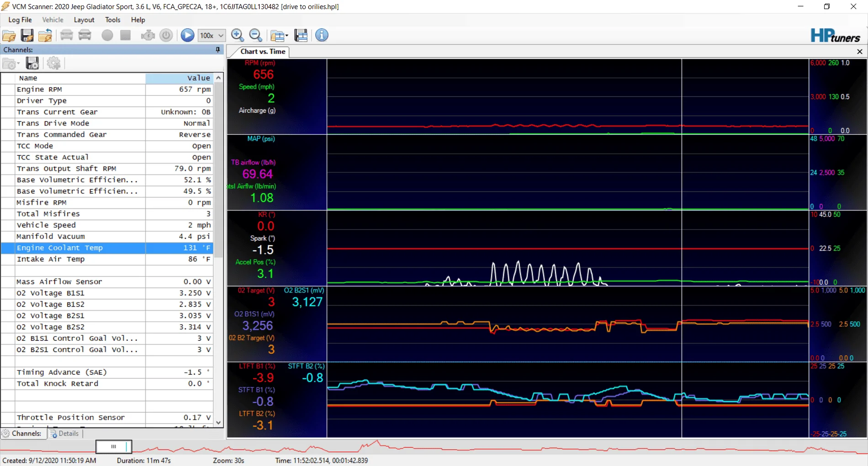
Task: Select the Timing Advance (SAE) row
Action: click(x=107, y=372)
